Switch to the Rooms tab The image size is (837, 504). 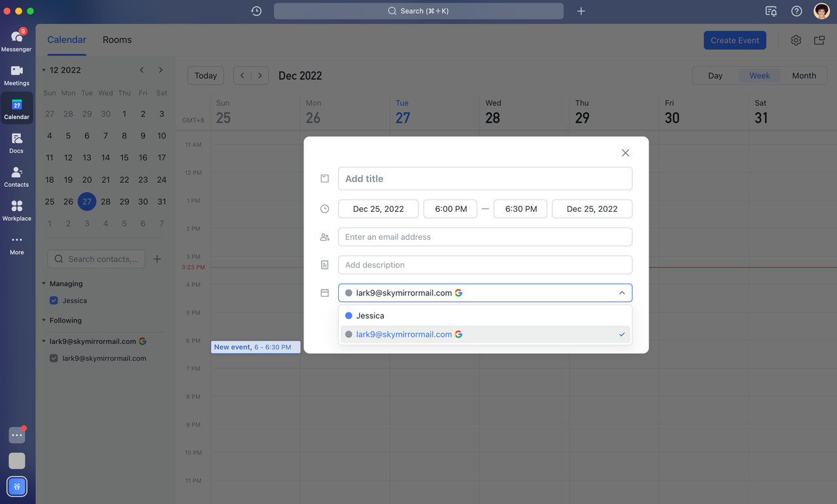click(x=117, y=40)
